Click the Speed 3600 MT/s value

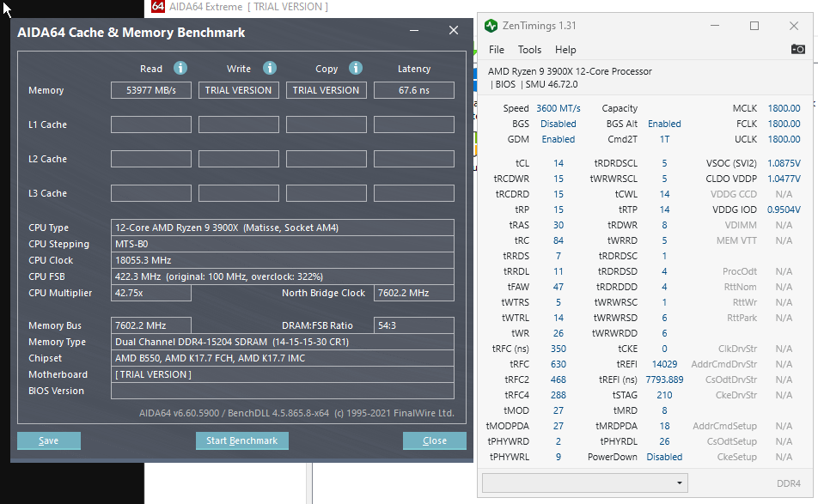[559, 108]
